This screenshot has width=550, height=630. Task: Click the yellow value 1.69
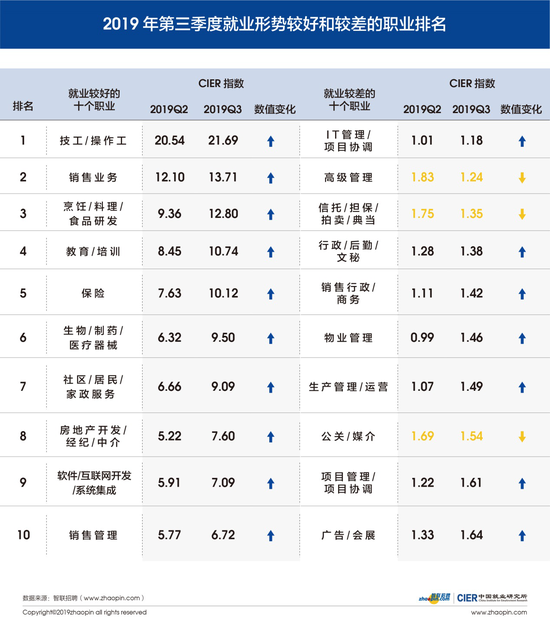tap(423, 436)
